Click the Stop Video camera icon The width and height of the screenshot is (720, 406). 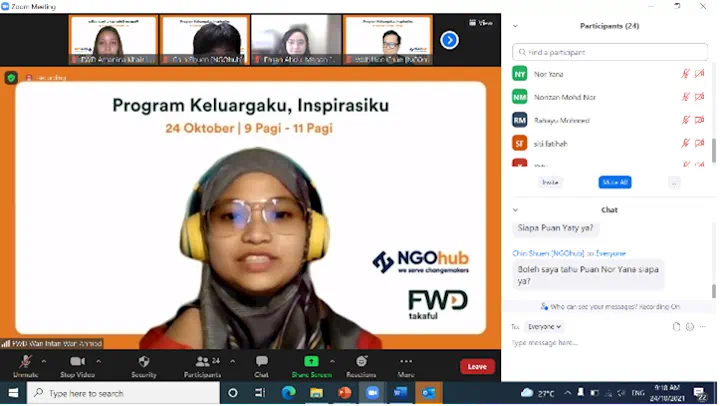pos(77,362)
